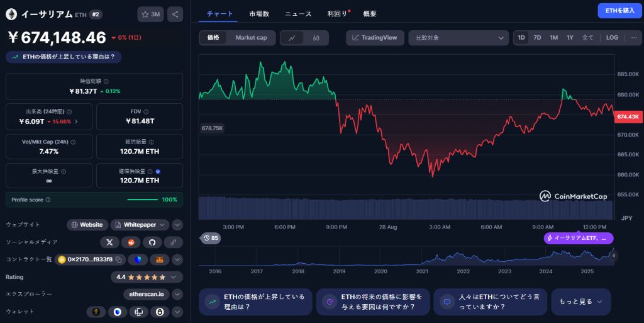Open the more options ellipsis on chart
Viewport: 644px width, 323px height.
tap(634, 38)
